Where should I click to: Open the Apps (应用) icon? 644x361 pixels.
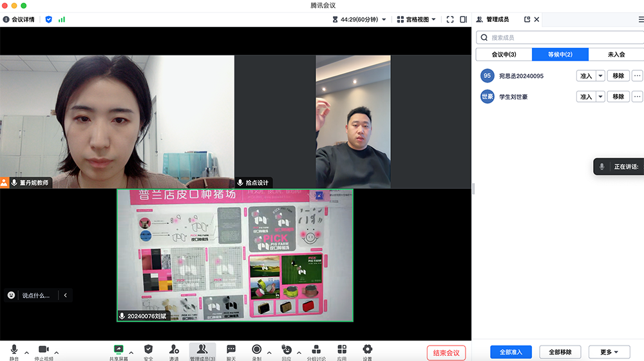(x=342, y=350)
